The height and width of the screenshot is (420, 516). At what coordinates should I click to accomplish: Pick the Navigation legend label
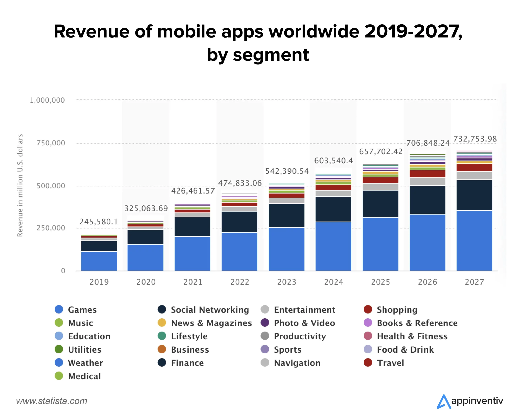(297, 363)
